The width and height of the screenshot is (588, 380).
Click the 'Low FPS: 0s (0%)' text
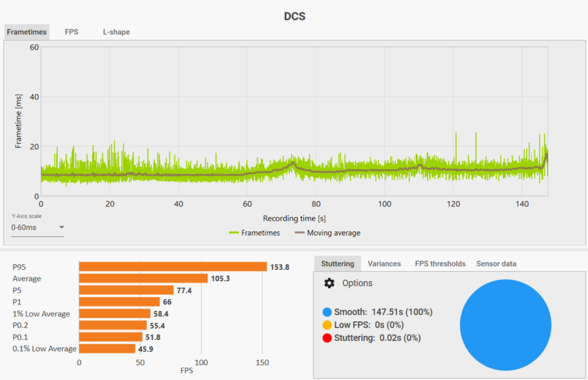[369, 325]
